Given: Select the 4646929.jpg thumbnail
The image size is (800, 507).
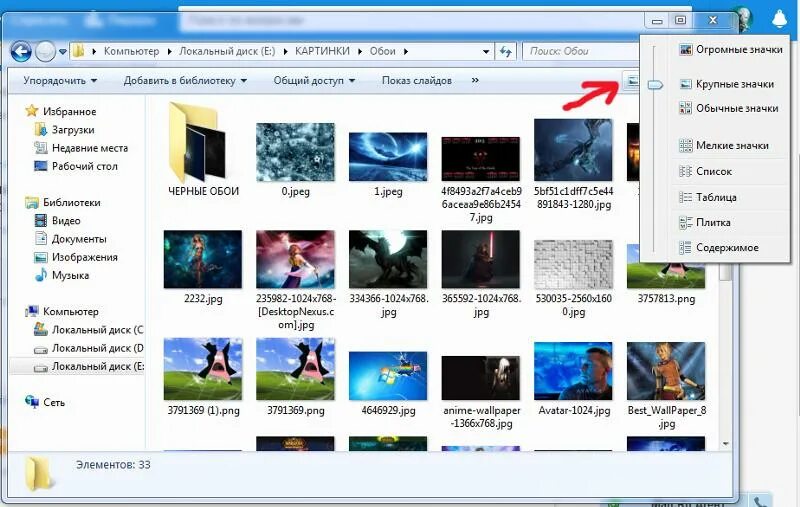Looking at the screenshot, I should coord(388,375).
